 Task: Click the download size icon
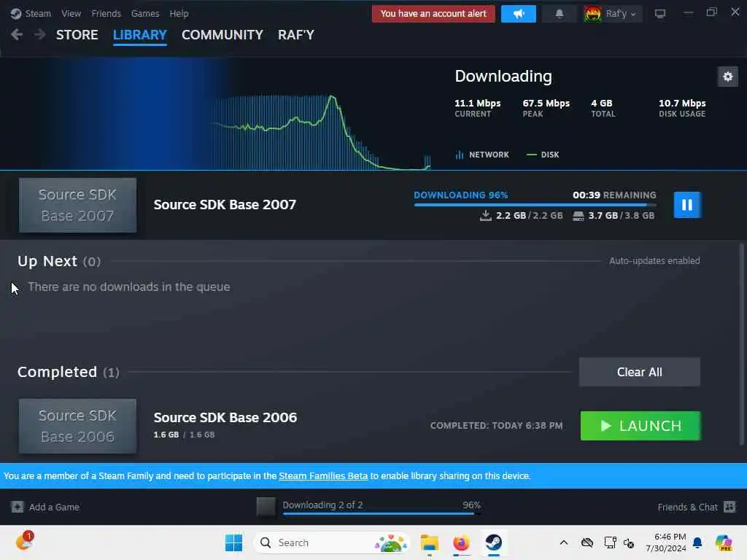(485, 216)
